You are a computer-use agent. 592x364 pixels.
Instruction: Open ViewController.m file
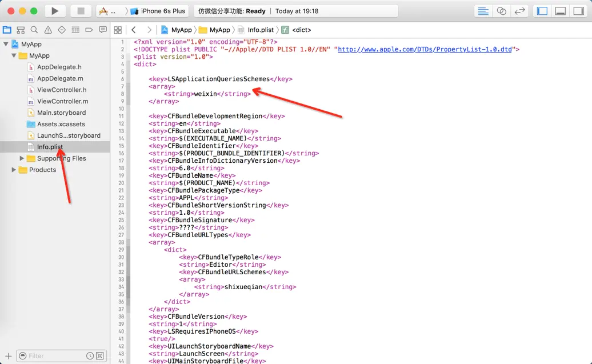[x=63, y=101]
